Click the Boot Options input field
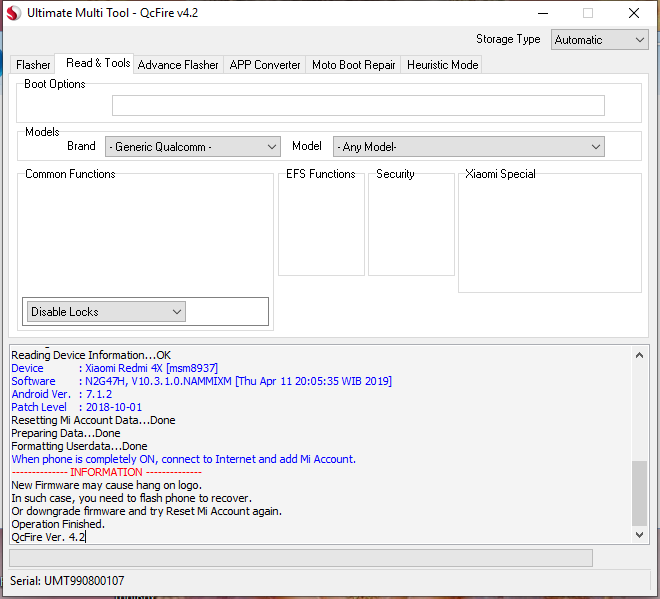 (x=358, y=106)
